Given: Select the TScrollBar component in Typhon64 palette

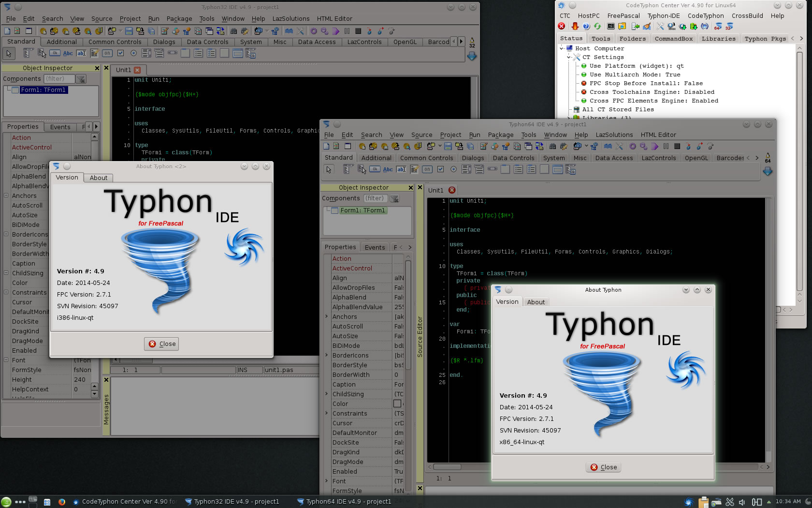Looking at the screenshot, I should pyautogui.click(x=493, y=169).
